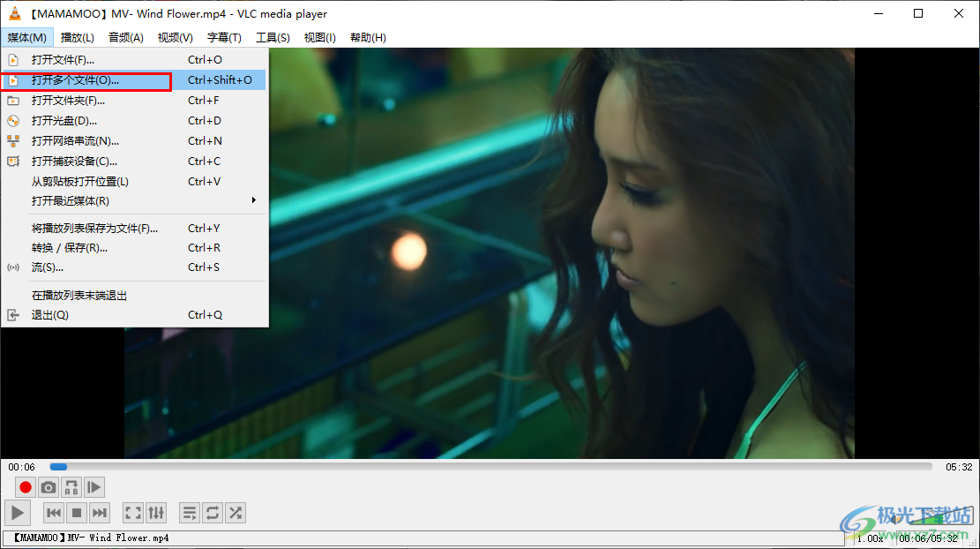Open the 帮助(H) menu

(368, 38)
